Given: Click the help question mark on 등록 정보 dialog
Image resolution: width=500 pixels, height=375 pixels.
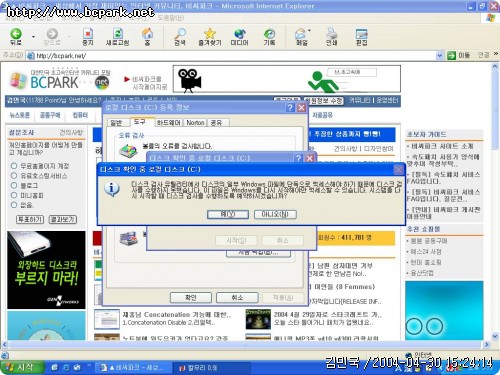Looking at the screenshot, I should (290, 108).
